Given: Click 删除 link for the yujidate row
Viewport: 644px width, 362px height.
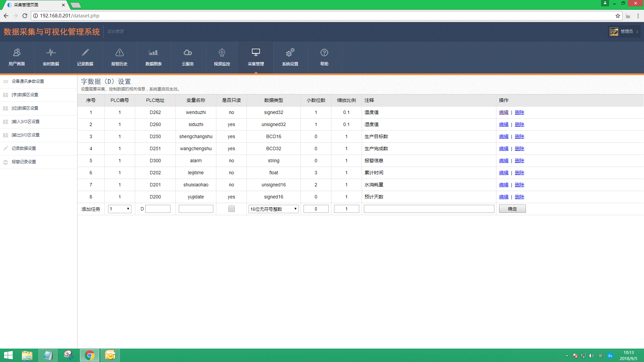Looking at the screenshot, I should (x=519, y=197).
